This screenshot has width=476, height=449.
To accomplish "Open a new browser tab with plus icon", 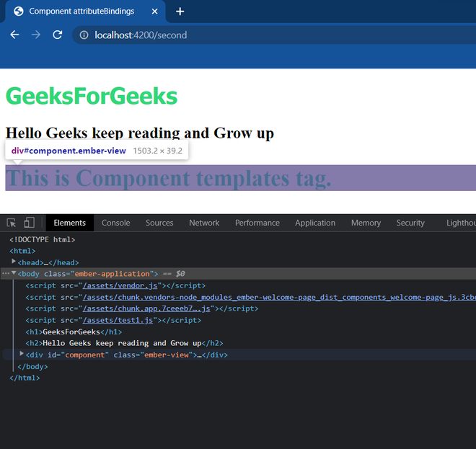I will pos(180,12).
